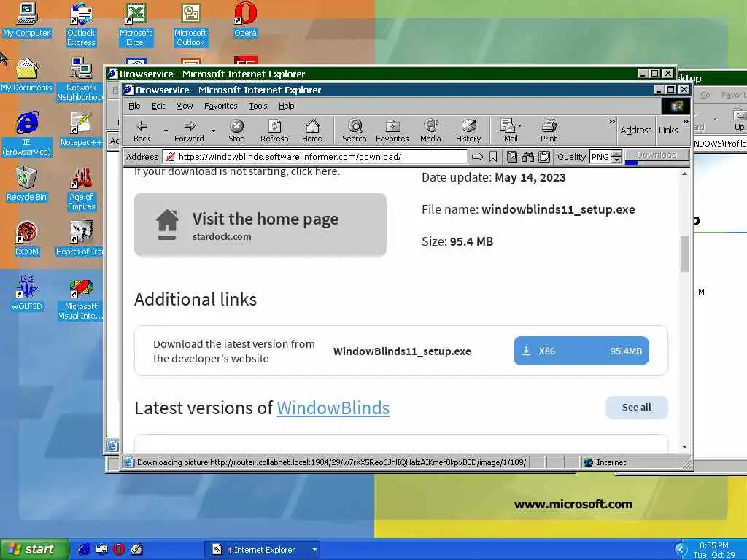Click the scroll up arrow of page
Image resolution: width=747 pixels, height=560 pixels.
pos(684,174)
